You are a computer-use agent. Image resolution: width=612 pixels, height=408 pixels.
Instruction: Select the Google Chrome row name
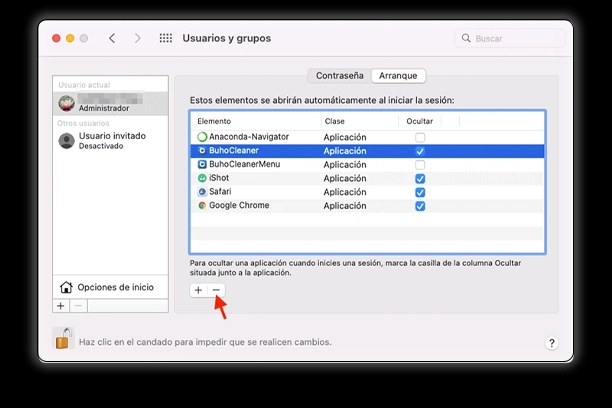click(x=239, y=205)
